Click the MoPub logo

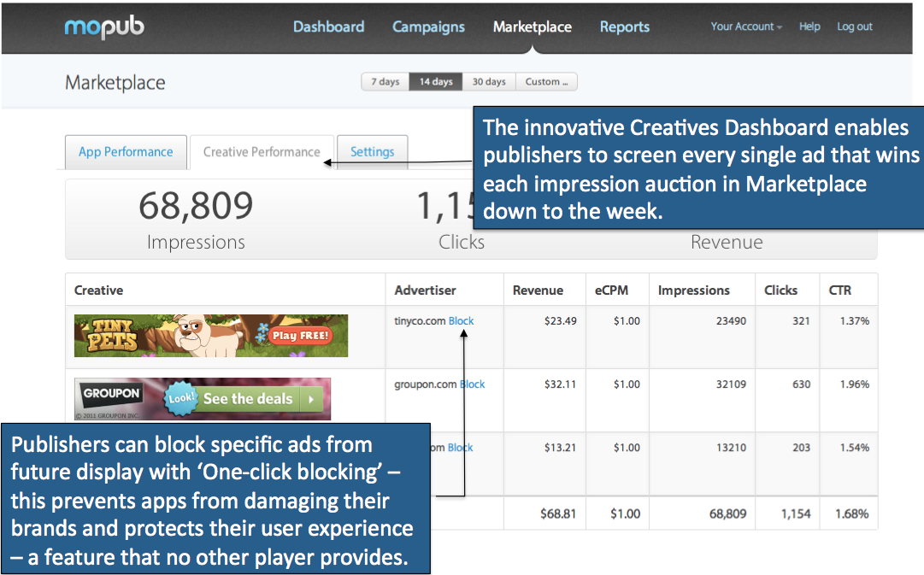click(x=104, y=27)
